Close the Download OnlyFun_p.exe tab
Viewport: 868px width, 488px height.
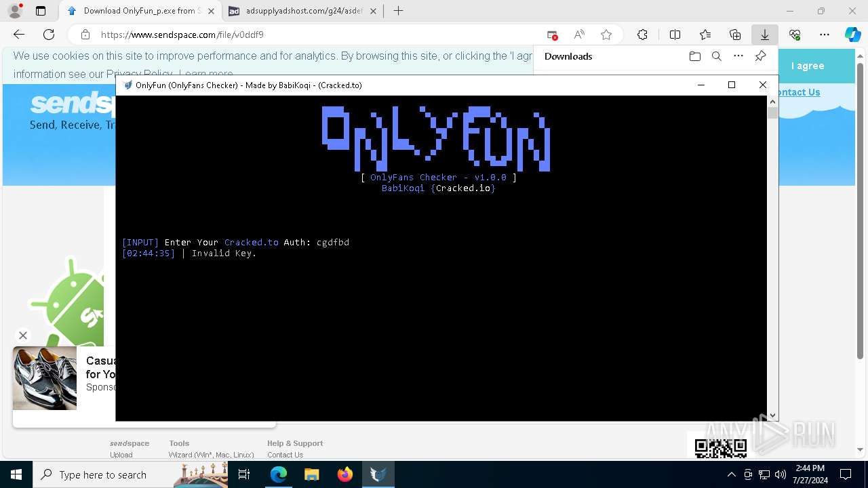point(210,11)
